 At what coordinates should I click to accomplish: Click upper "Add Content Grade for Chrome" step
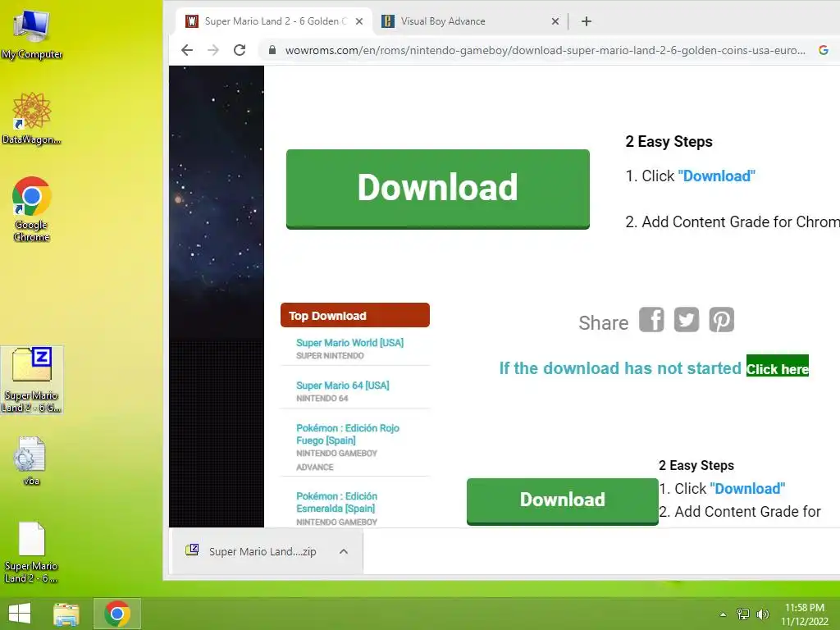click(733, 221)
